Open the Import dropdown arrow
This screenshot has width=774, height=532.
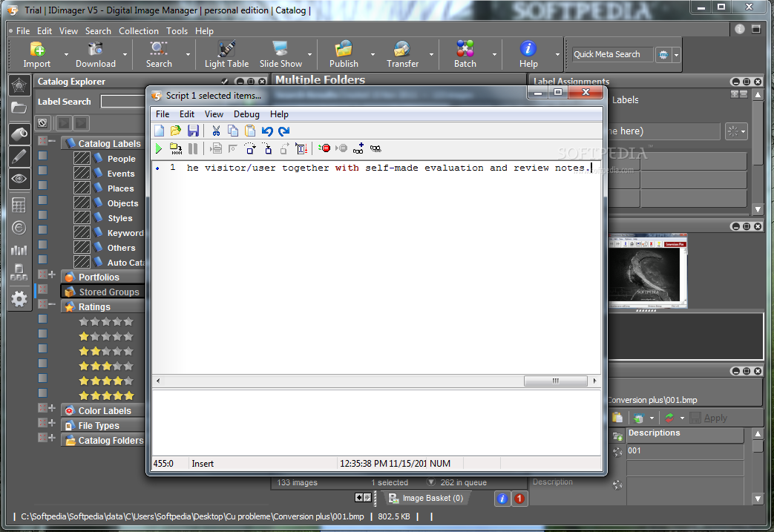click(66, 55)
